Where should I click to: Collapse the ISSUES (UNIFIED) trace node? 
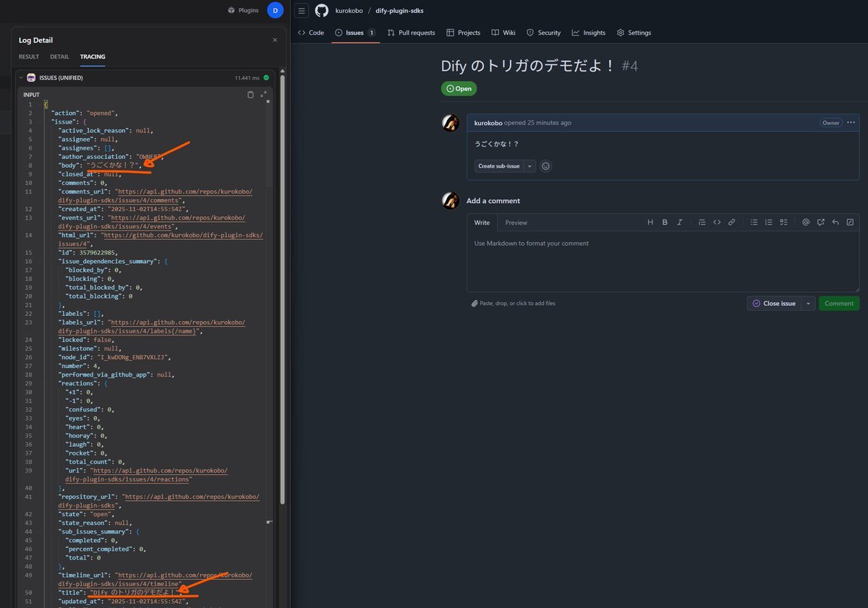click(21, 77)
